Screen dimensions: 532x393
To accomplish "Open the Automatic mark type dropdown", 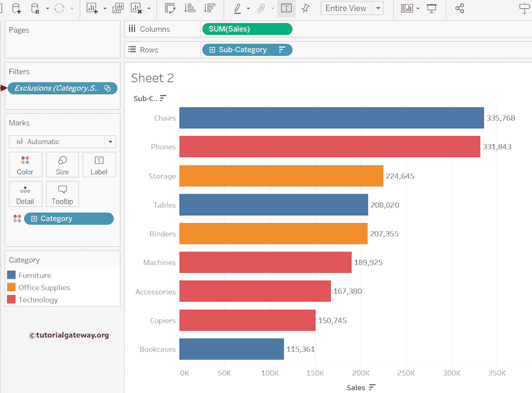I will coord(110,141).
